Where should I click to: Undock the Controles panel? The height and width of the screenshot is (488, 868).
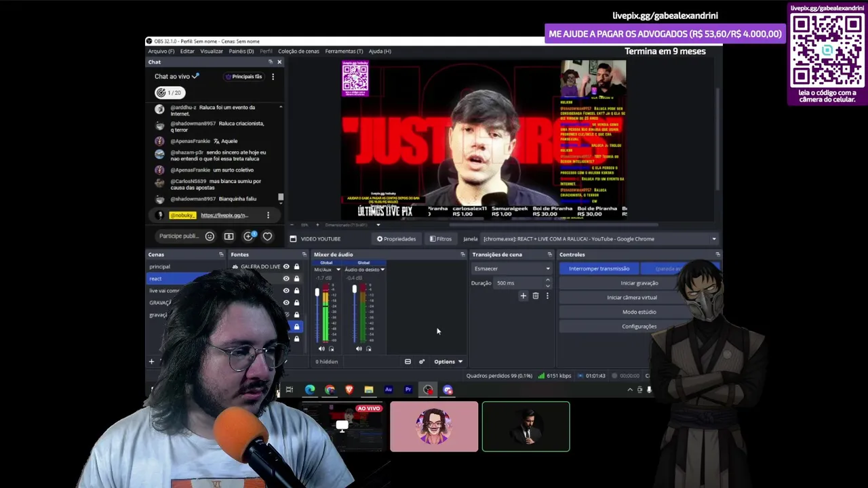click(717, 254)
